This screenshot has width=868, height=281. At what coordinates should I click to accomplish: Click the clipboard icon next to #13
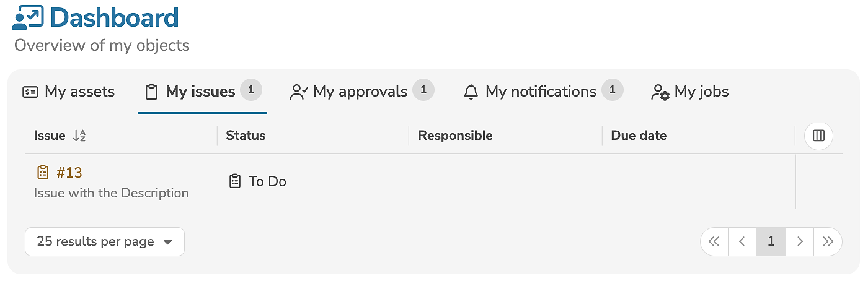43,172
